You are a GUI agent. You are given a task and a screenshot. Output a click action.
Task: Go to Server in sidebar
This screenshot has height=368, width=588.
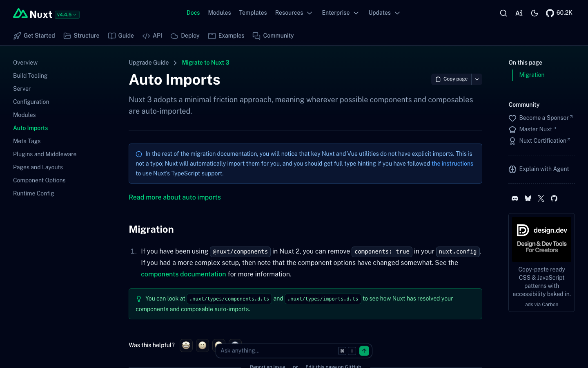click(x=22, y=89)
